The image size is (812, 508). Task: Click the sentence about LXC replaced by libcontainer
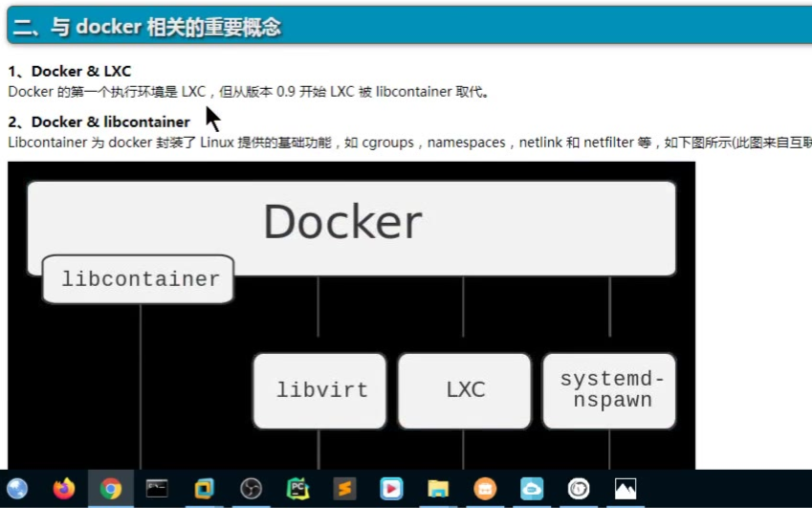[x=249, y=92]
